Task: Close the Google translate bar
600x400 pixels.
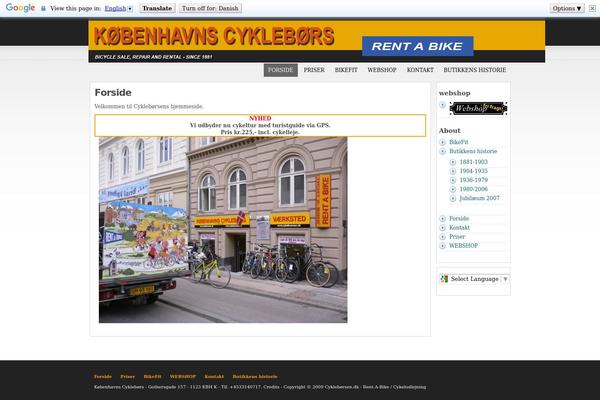Action: 592,8
